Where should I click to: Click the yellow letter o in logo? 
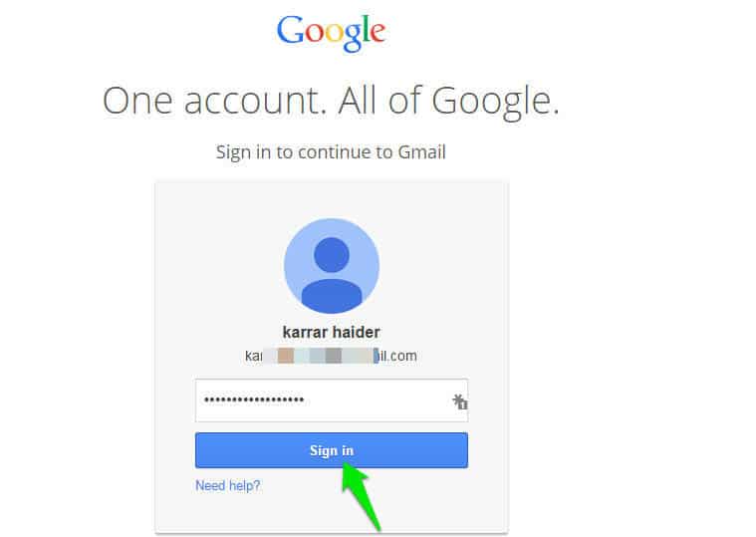tap(334, 33)
